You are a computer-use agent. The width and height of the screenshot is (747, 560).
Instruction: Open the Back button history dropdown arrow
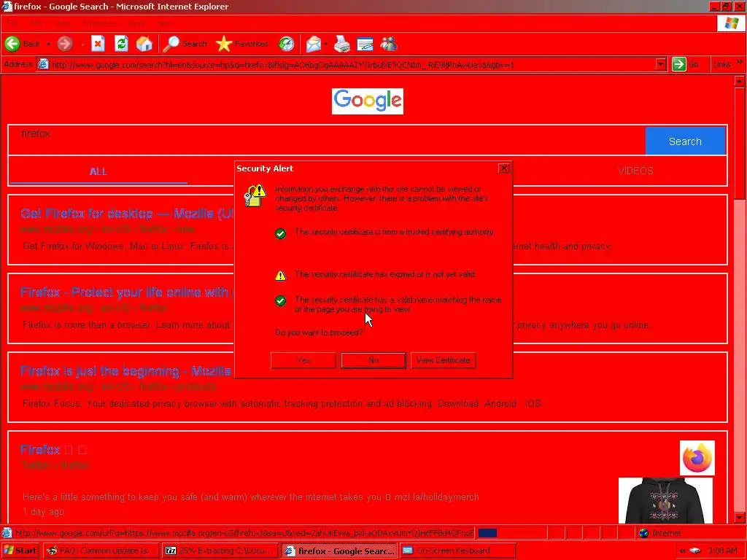tap(48, 44)
